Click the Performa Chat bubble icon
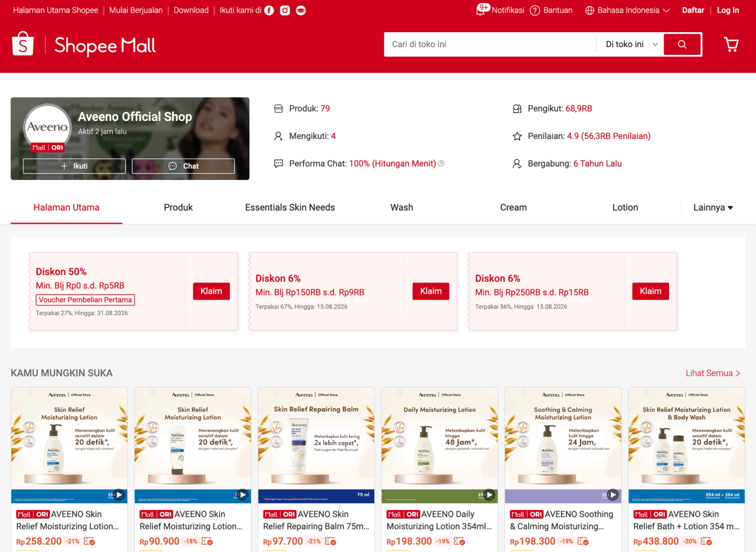Image resolution: width=756 pixels, height=552 pixels. click(x=279, y=163)
